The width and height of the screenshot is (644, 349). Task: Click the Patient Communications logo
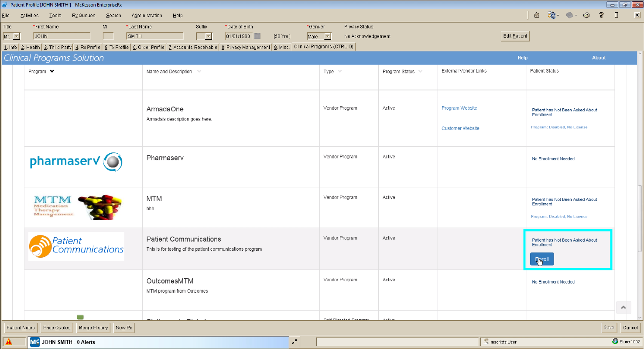click(x=76, y=246)
